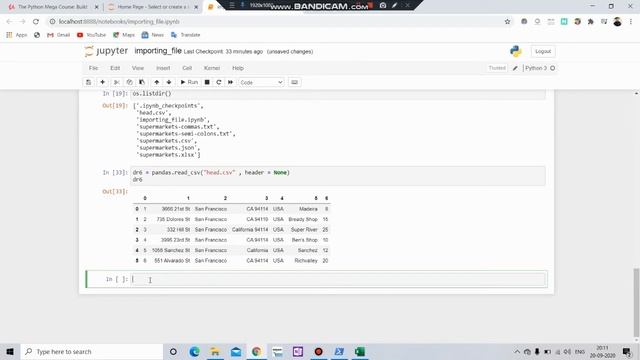Open Excel from the taskbar

(x=360, y=351)
